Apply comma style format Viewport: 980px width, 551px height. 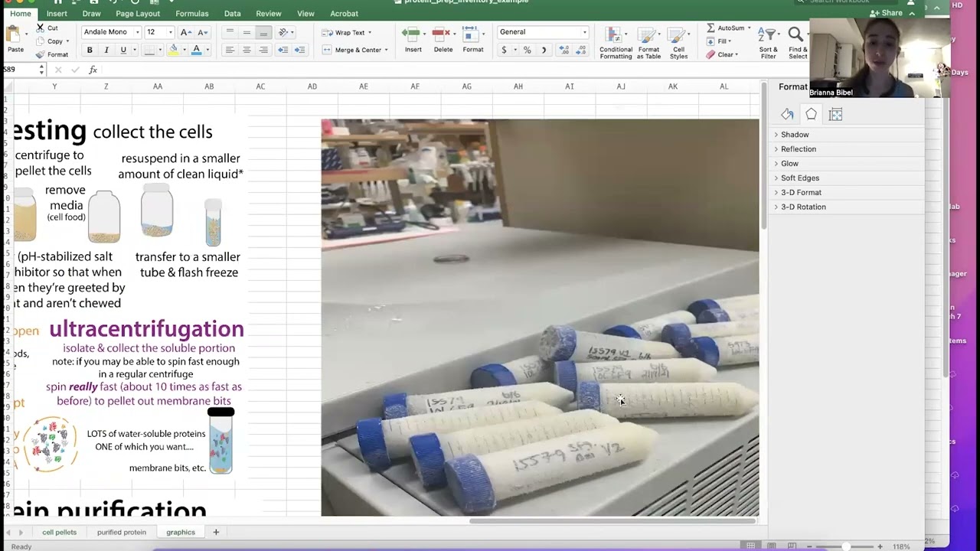click(544, 50)
